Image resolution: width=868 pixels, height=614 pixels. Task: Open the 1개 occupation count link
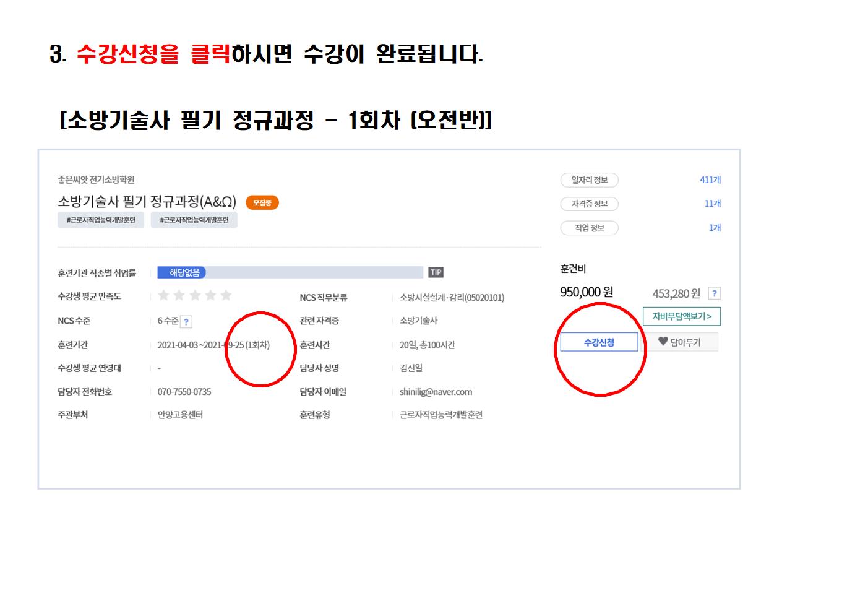point(715,228)
